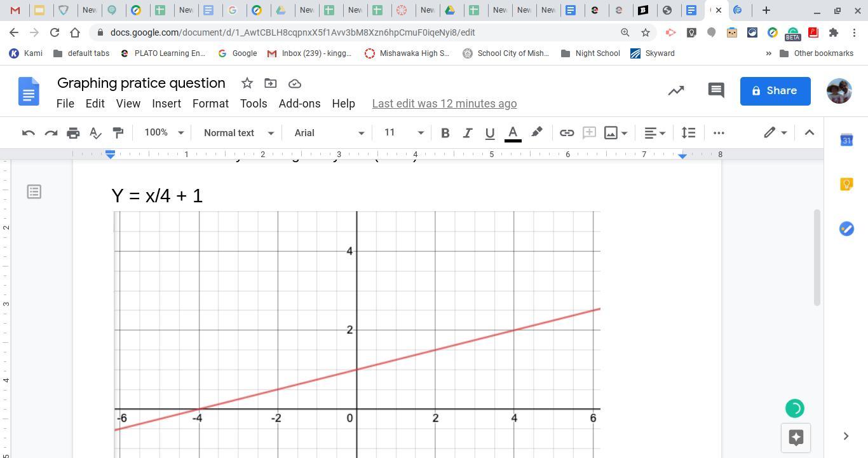The width and height of the screenshot is (868, 458).
Task: Open the highlight color picker
Action: [x=537, y=133]
